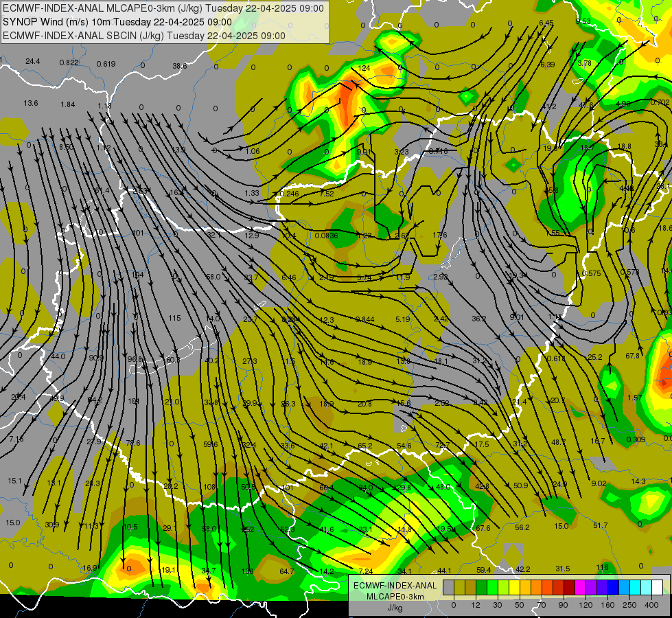Click the map value 65.2
Screen dimensions: 672x618
364,446
